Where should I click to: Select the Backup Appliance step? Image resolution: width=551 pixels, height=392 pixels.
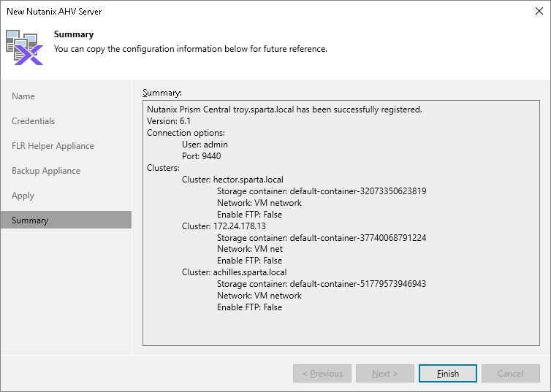pos(46,171)
